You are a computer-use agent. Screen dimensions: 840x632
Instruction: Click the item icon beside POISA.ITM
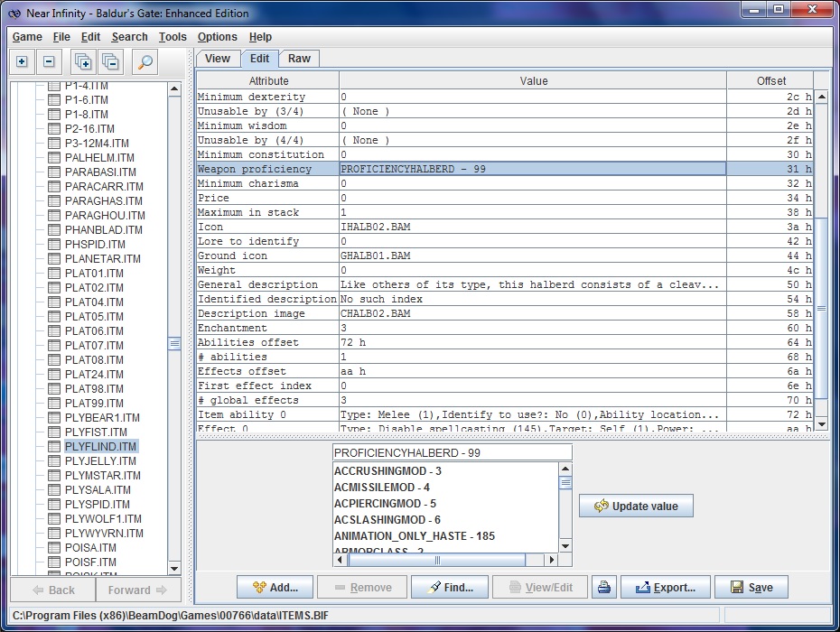(53, 547)
